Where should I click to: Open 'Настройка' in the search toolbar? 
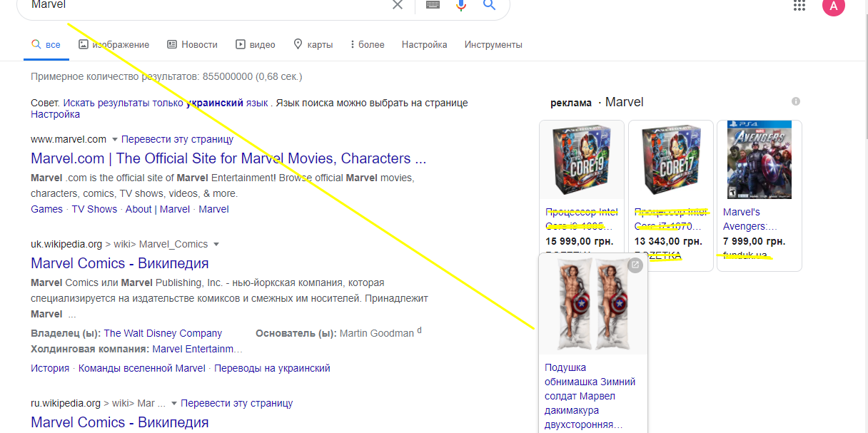click(x=424, y=44)
